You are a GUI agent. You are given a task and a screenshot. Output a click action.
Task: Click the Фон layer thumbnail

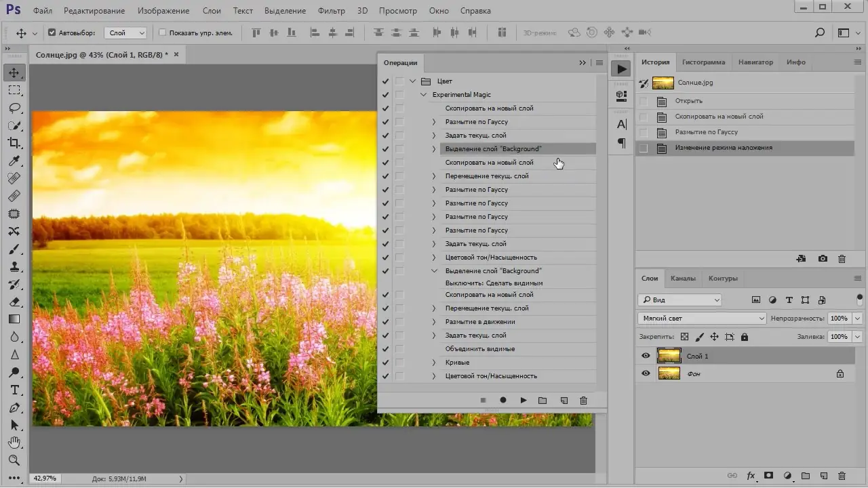669,373
